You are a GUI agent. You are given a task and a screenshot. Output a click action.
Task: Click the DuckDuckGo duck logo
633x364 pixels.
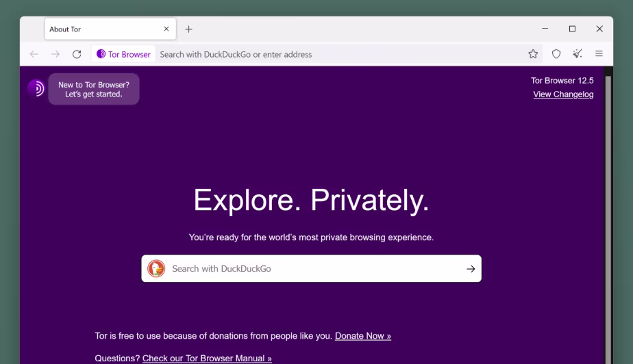coord(156,268)
